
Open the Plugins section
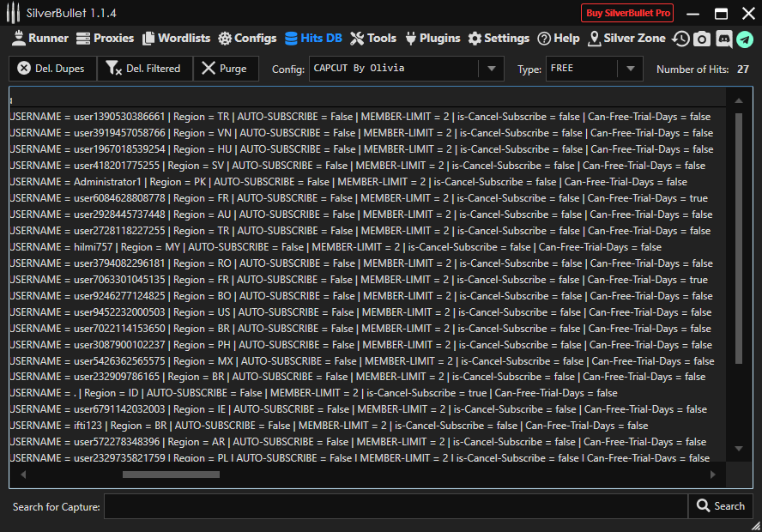pyautogui.click(x=432, y=39)
